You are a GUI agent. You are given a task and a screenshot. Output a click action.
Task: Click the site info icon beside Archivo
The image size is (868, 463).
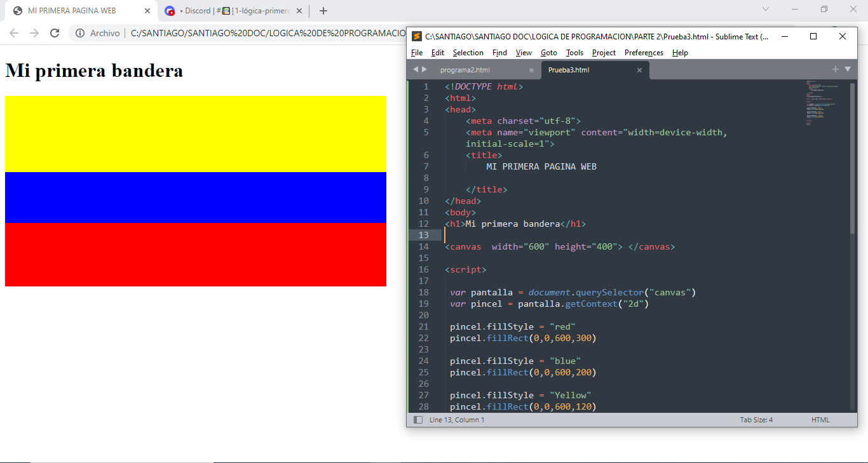(80, 33)
